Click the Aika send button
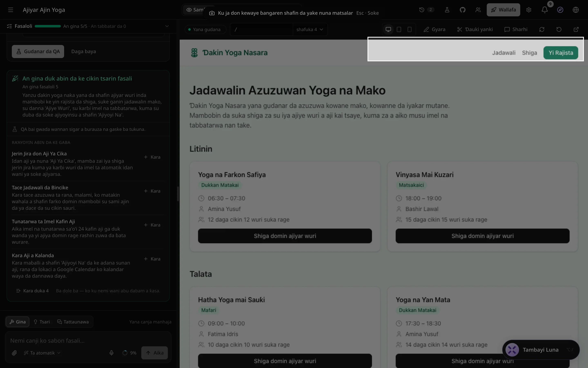 (155, 353)
